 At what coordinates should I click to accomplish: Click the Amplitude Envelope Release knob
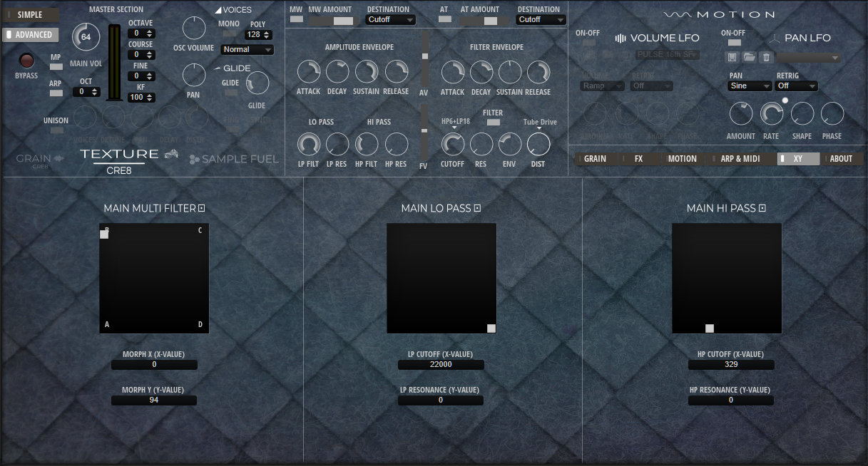point(396,71)
